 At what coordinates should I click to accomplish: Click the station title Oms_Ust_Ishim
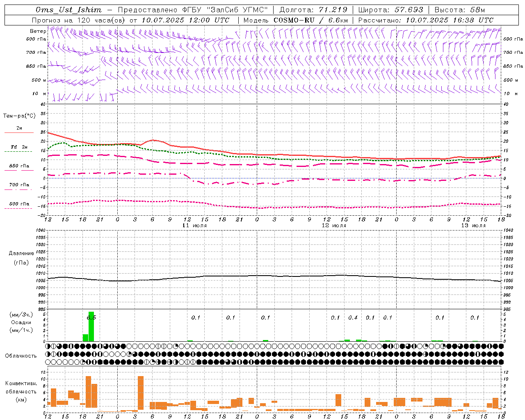pyautogui.click(x=68, y=10)
